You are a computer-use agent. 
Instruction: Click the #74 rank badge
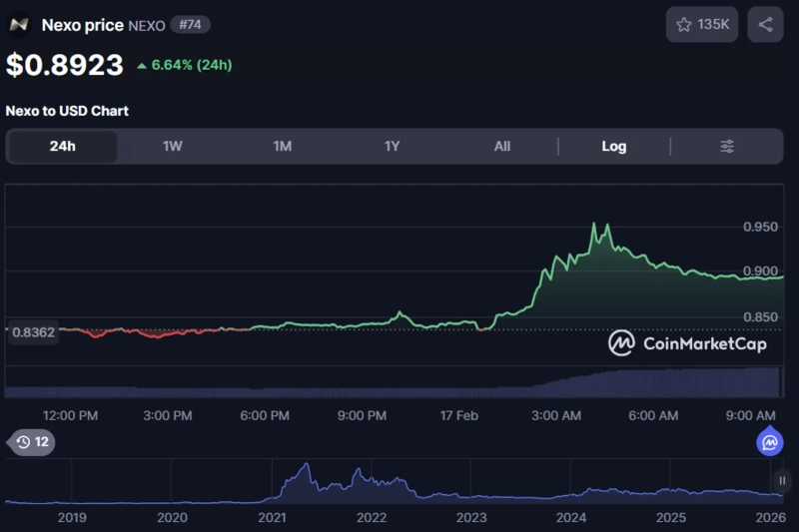[190, 25]
